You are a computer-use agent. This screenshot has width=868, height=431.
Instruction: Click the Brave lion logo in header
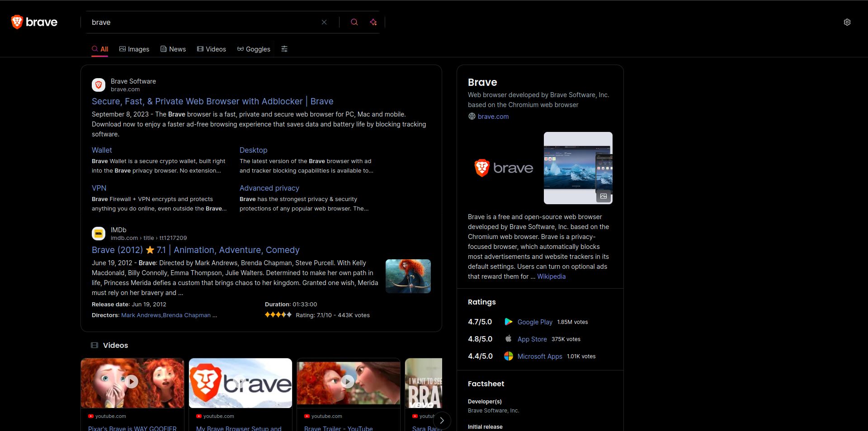click(34, 22)
